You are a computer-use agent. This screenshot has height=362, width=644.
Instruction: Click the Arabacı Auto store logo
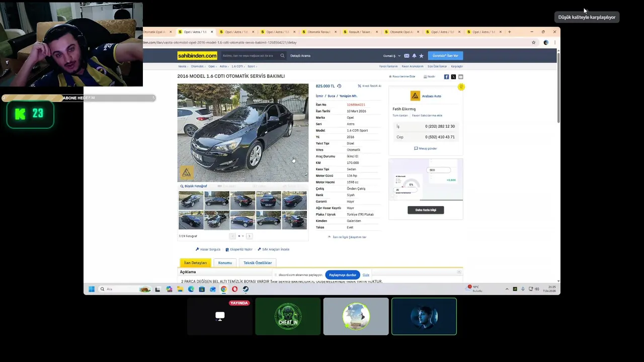pos(415,96)
